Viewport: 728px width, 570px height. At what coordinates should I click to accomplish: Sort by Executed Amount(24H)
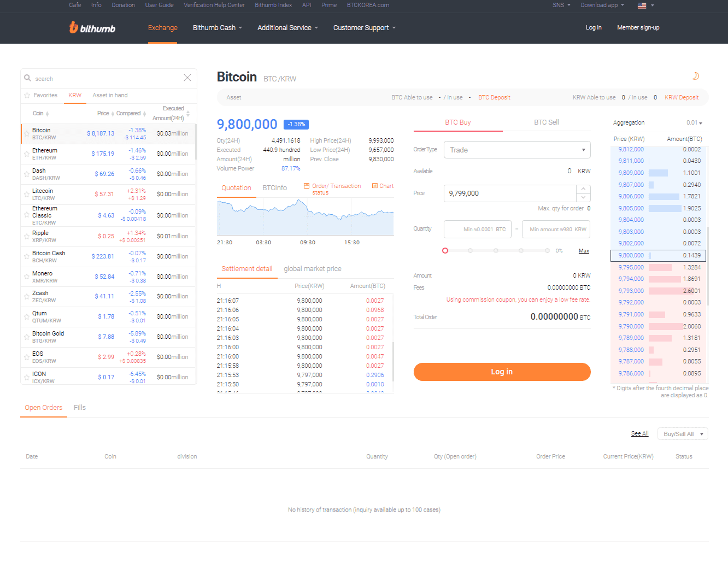click(x=171, y=113)
